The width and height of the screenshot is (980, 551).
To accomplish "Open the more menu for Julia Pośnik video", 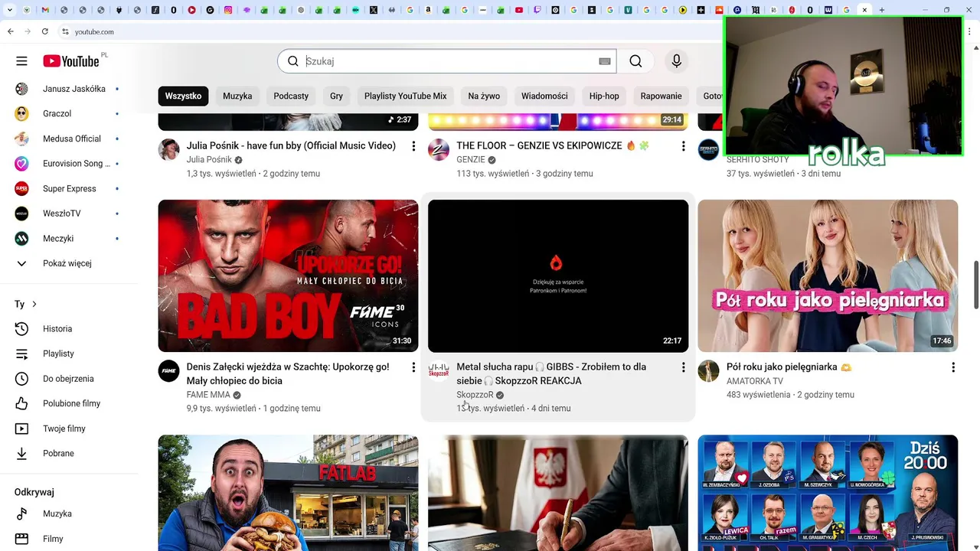I will [413, 146].
